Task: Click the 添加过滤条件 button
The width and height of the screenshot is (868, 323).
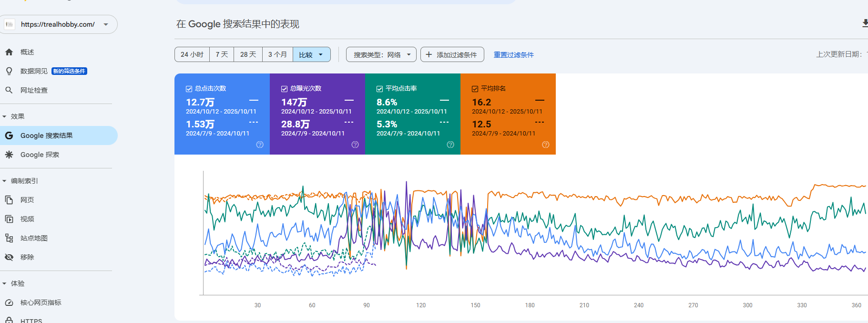Action: click(452, 54)
